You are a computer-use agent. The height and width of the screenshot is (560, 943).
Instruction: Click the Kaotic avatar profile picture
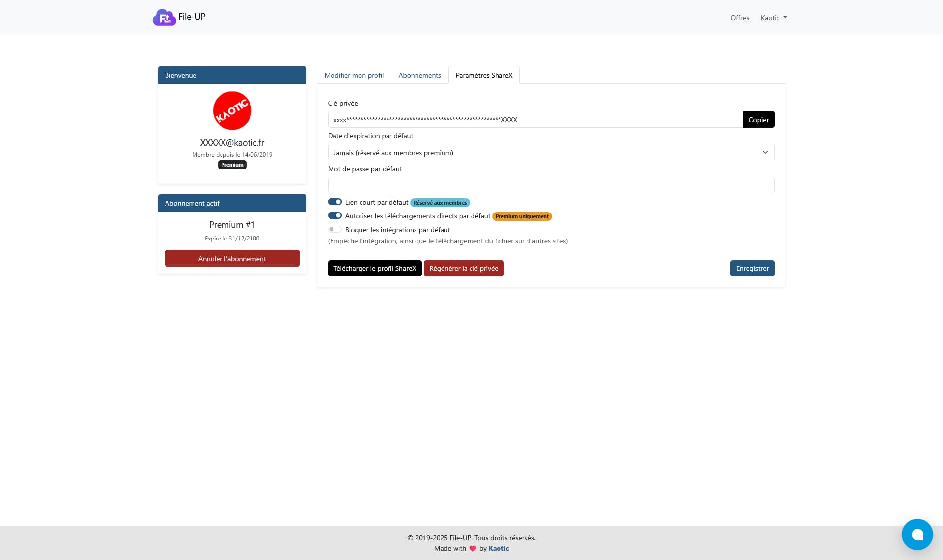click(232, 110)
